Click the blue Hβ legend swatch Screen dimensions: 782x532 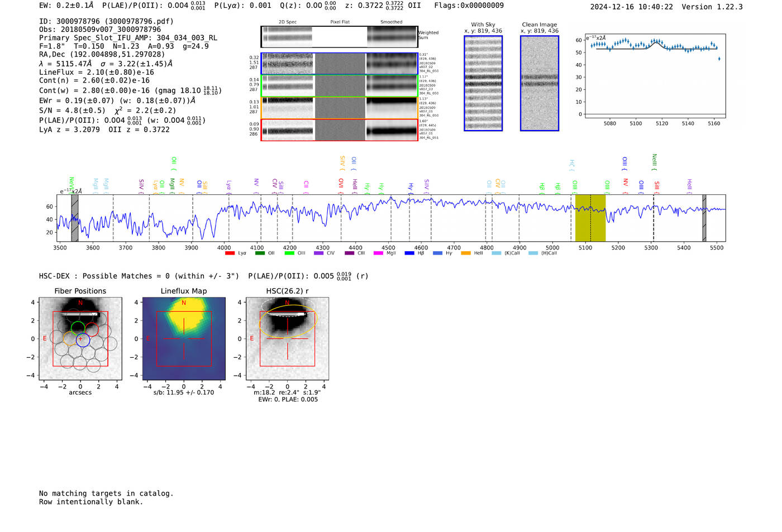[x=409, y=253]
